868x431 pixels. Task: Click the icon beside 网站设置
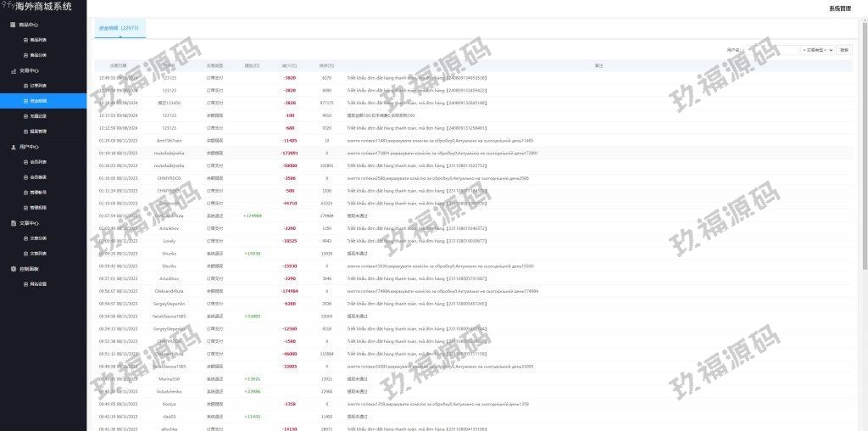click(x=25, y=284)
